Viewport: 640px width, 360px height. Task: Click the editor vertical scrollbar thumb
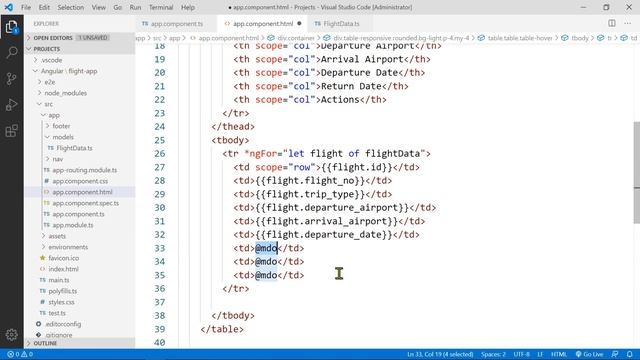636,172
